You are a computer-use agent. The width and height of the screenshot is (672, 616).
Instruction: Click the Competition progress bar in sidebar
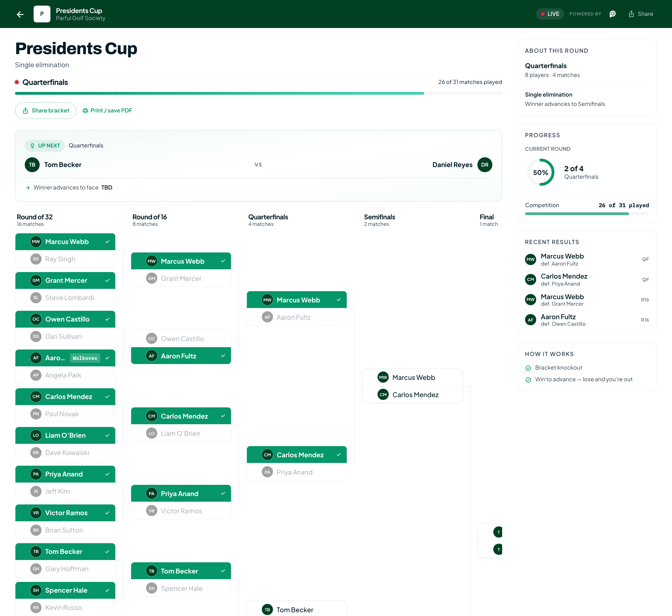(x=587, y=214)
